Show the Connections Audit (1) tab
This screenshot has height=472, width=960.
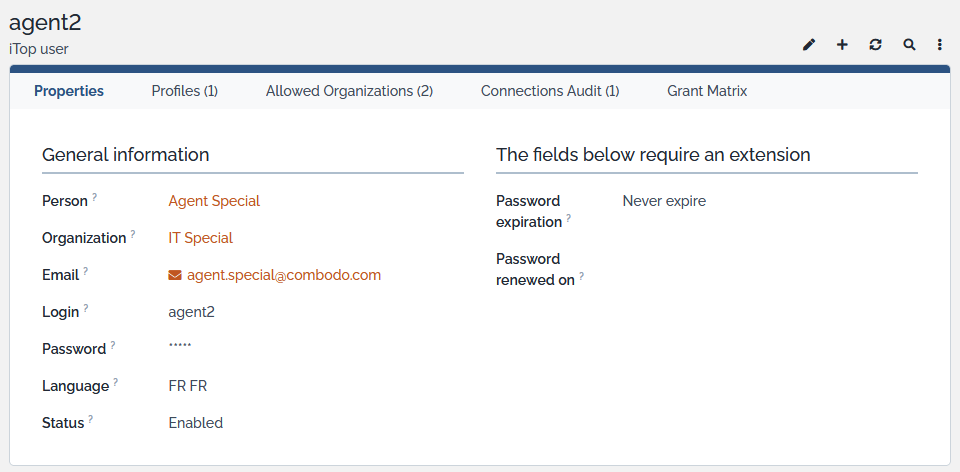pos(550,91)
